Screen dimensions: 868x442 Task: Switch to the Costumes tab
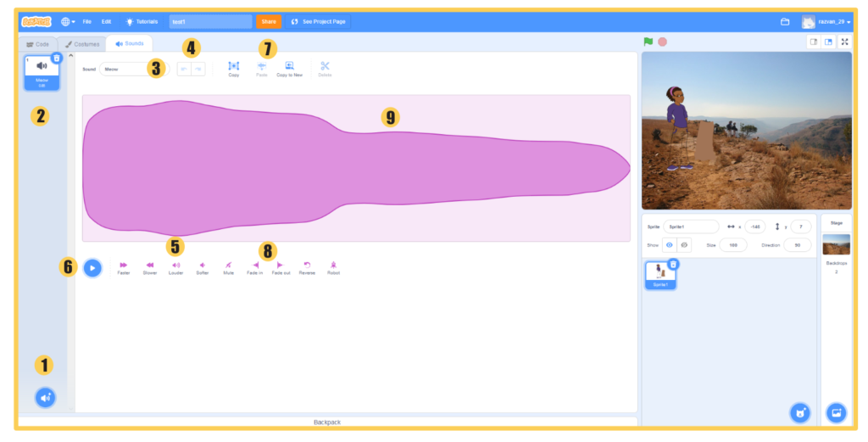[82, 44]
